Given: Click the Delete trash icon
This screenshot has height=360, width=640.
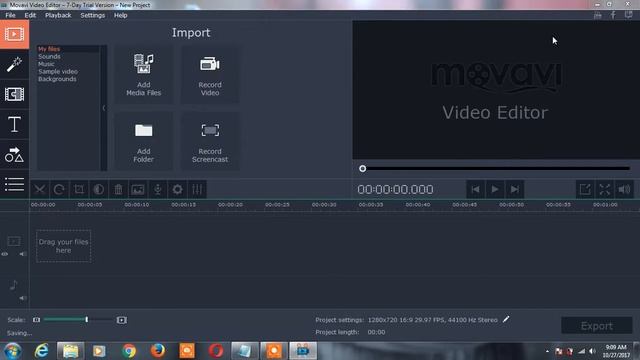Looking at the screenshot, I should pyautogui.click(x=118, y=189).
